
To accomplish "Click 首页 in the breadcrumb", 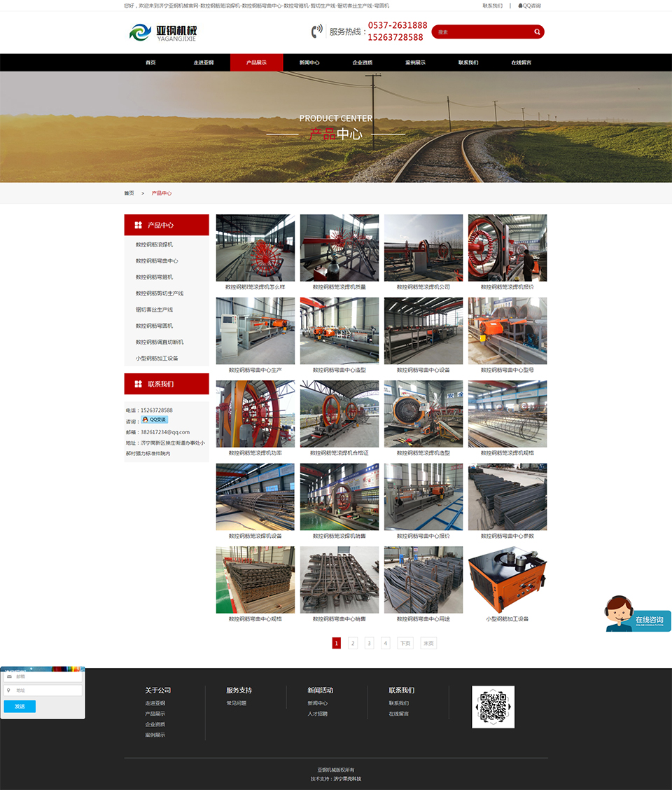I will click(129, 193).
